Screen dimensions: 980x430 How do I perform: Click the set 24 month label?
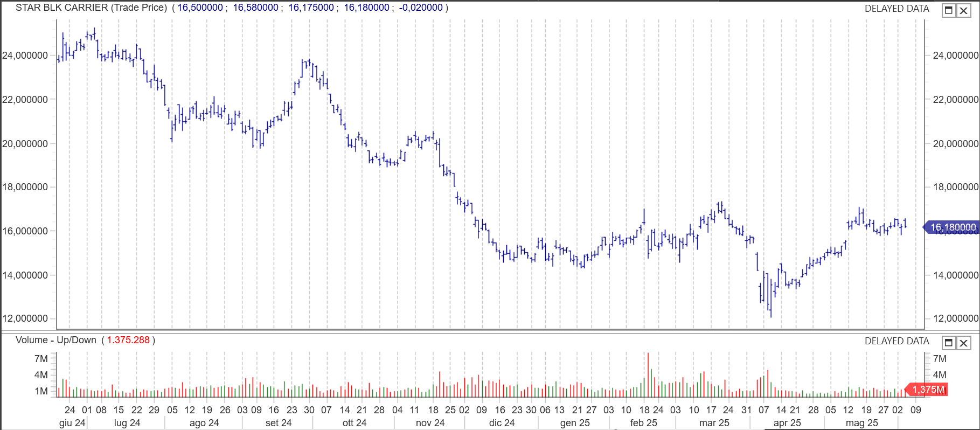click(x=279, y=423)
